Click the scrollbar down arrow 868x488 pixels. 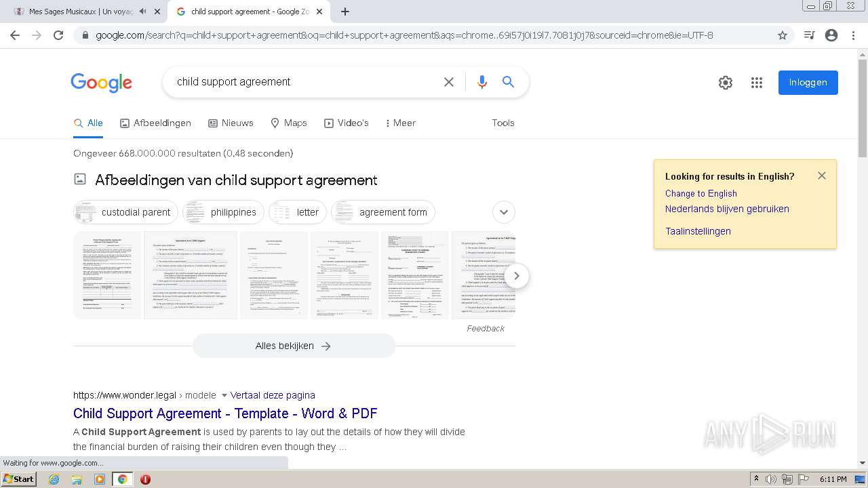point(863,463)
